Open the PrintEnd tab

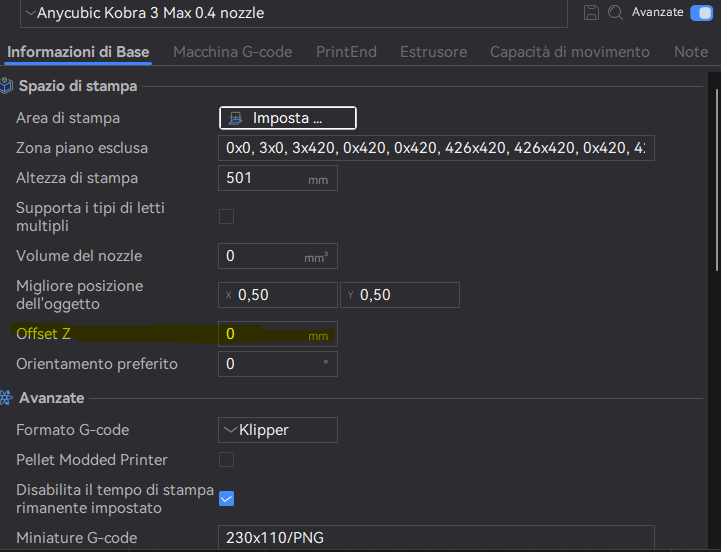coord(346,52)
